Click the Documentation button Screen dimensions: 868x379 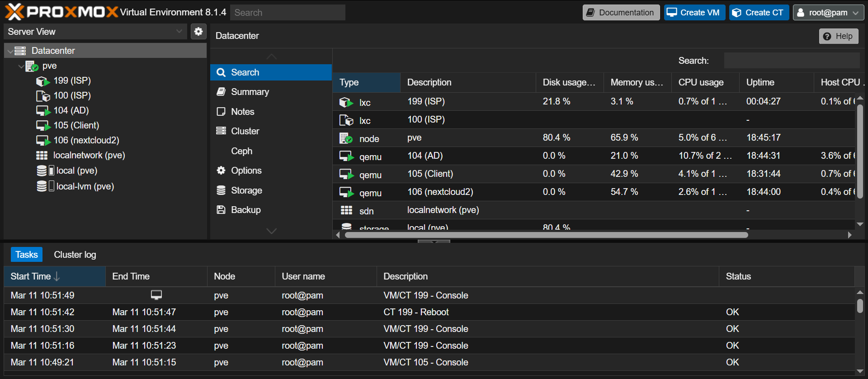pos(621,13)
